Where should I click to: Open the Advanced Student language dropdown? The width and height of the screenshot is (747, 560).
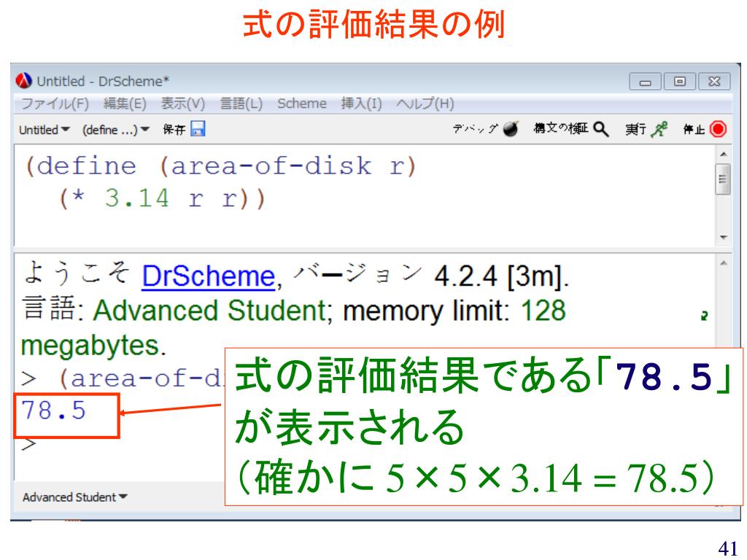pos(75,497)
